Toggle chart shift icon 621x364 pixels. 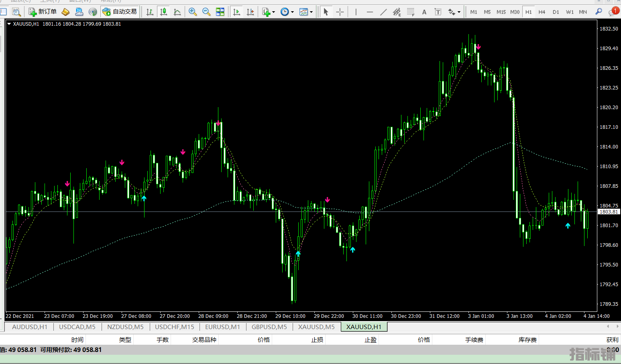[x=250, y=12]
